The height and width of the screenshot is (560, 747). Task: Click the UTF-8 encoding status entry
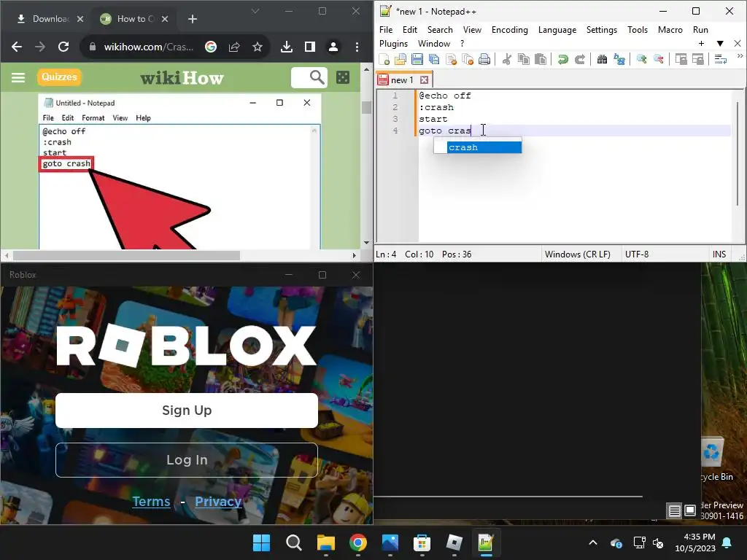636,254
